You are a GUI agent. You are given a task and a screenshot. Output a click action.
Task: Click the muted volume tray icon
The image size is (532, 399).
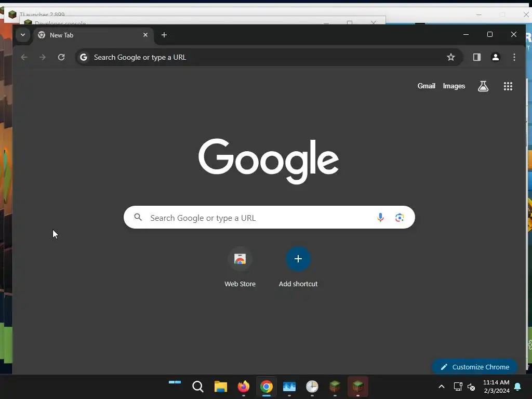(x=471, y=387)
